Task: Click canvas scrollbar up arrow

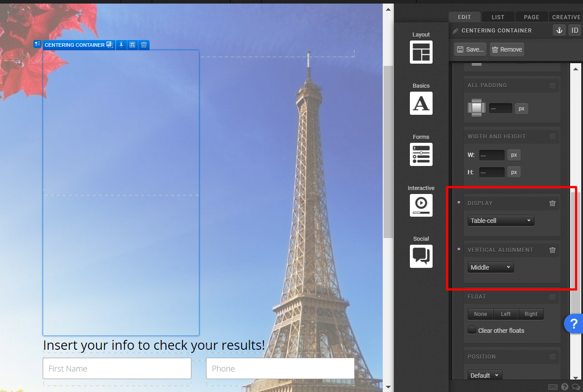Action: (388, 9)
